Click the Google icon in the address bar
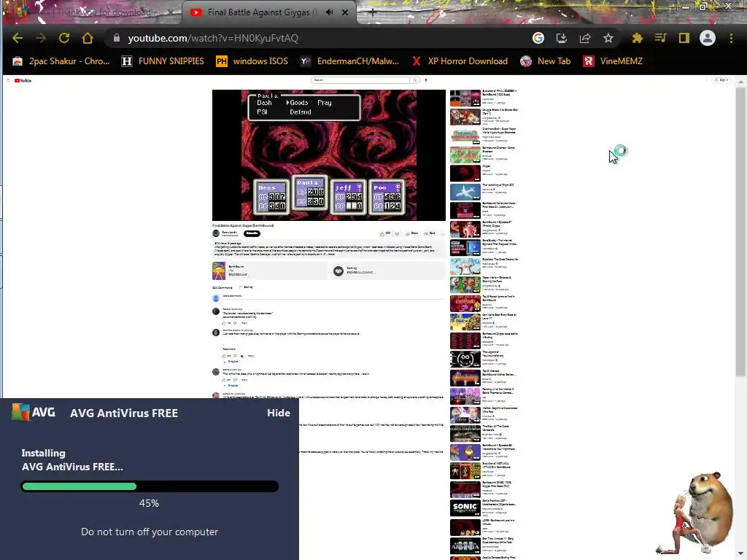This screenshot has width=747, height=560. click(x=538, y=38)
